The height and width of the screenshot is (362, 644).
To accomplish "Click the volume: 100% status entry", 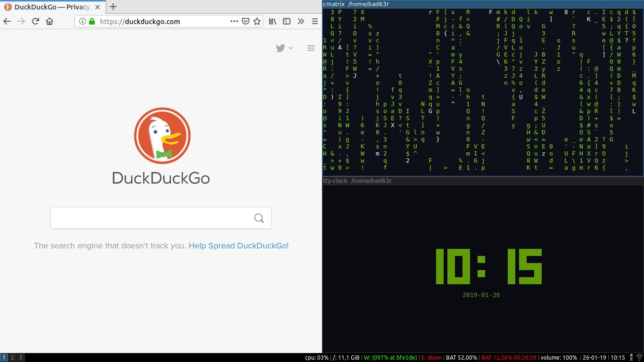I will 559,358.
